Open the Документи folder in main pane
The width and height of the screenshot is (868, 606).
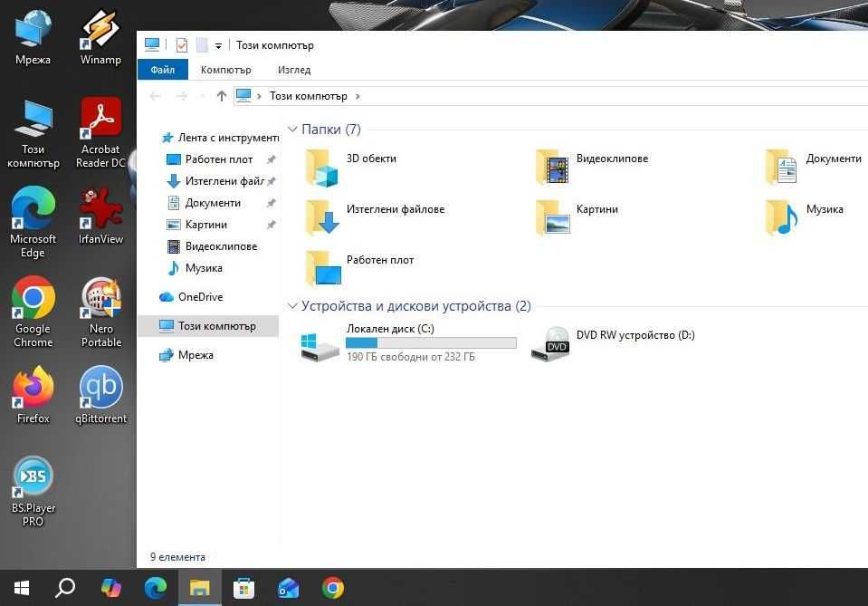click(813, 168)
